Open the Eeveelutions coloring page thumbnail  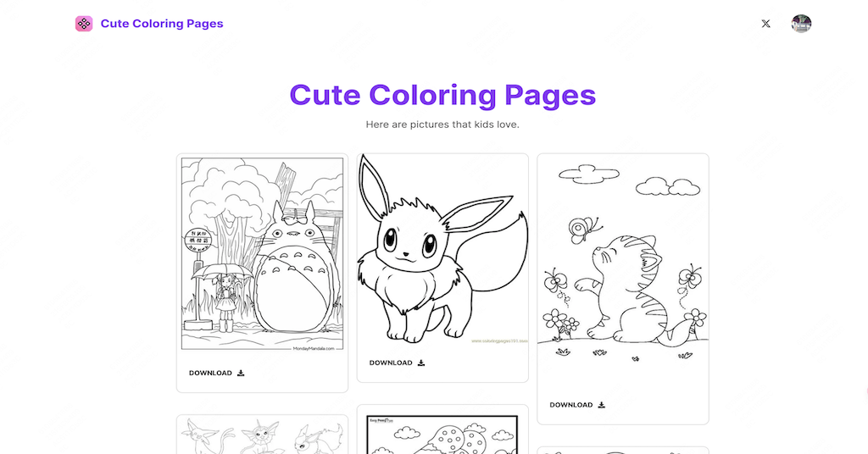tap(263, 435)
